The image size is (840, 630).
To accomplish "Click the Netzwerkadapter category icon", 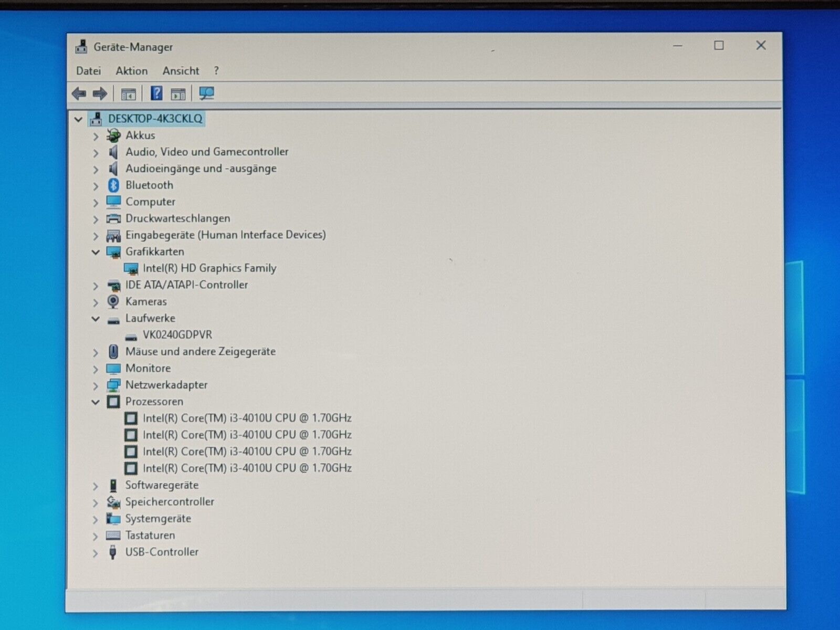I will [x=113, y=385].
